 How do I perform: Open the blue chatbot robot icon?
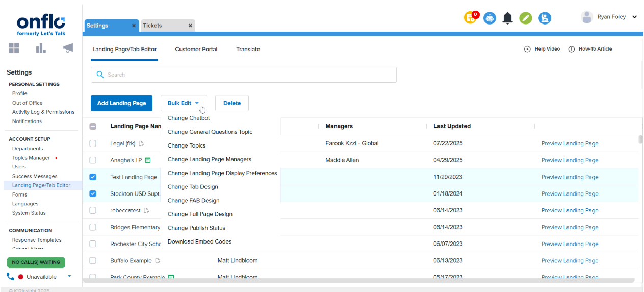click(x=490, y=18)
